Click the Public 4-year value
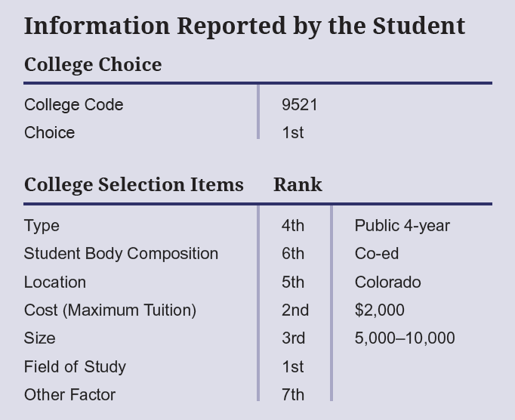 tap(402, 226)
